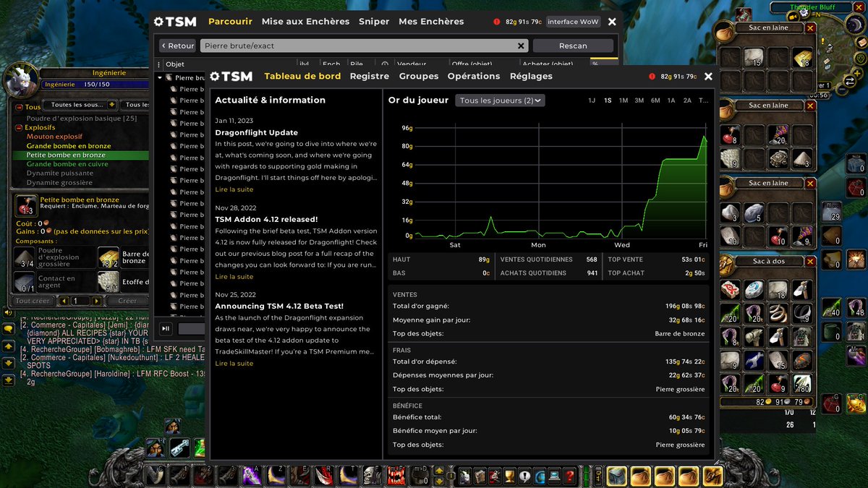Collapse the Tous header in Ingénierie
The width and height of the screenshot is (868, 488).
pos(20,107)
